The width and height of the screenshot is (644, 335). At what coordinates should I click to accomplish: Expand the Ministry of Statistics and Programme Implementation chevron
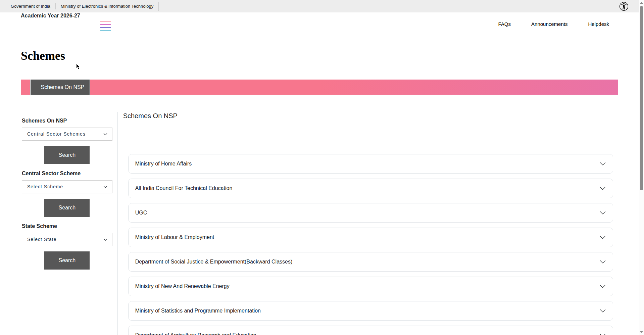click(603, 311)
